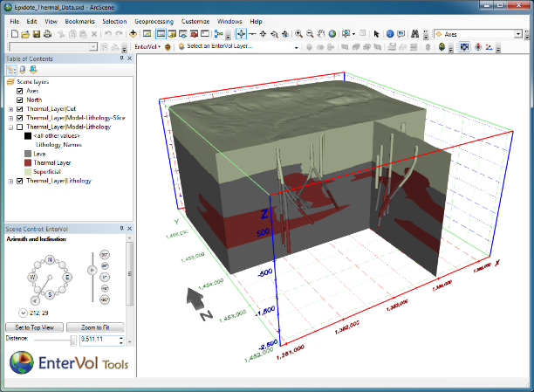
Task: Click the EnterVol globe tool icon
Action: [x=442, y=47]
